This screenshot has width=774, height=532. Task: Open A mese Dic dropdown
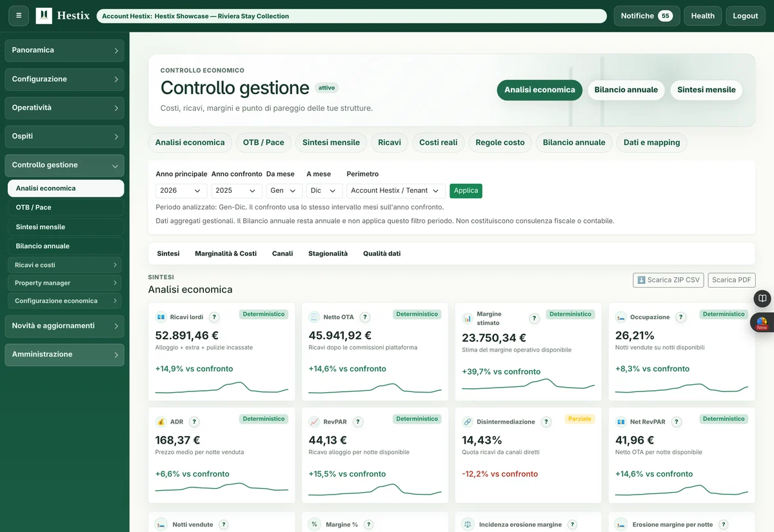tap(324, 191)
